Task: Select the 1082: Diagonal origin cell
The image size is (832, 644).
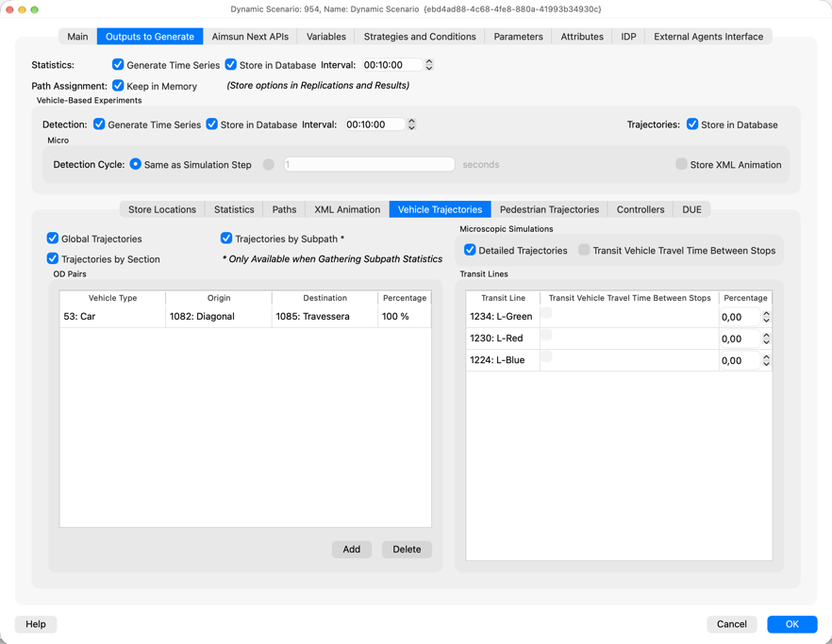Action: (219, 317)
